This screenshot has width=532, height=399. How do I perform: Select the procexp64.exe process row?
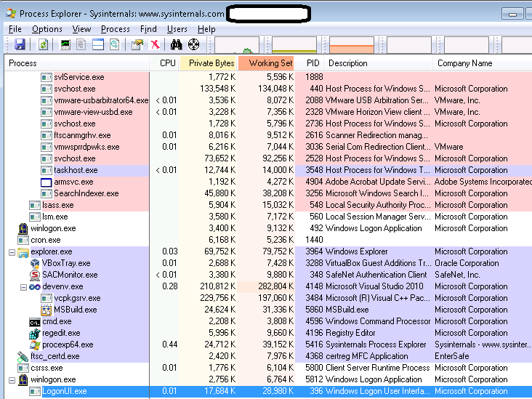[68, 344]
